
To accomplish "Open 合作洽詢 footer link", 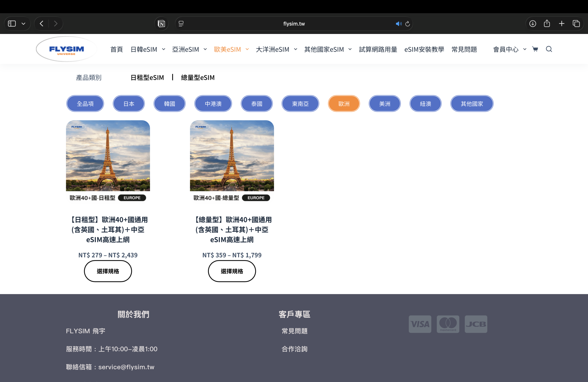I will 294,349.
